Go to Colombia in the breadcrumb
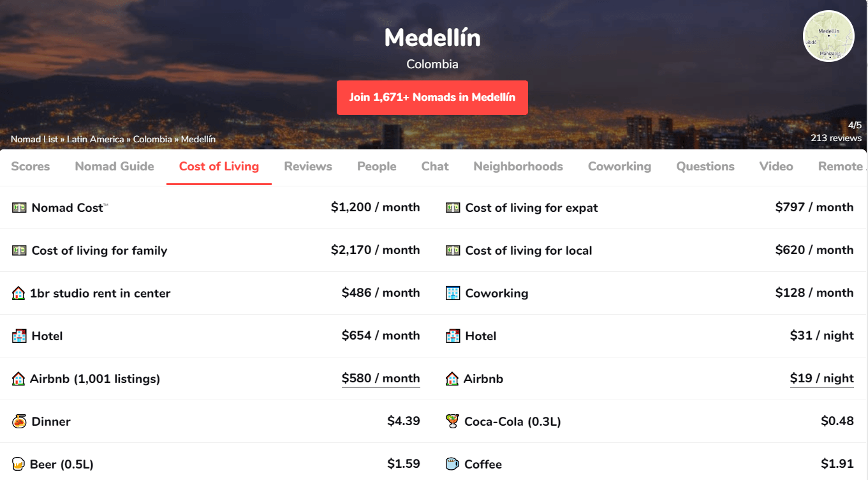868x480 pixels. pos(152,139)
